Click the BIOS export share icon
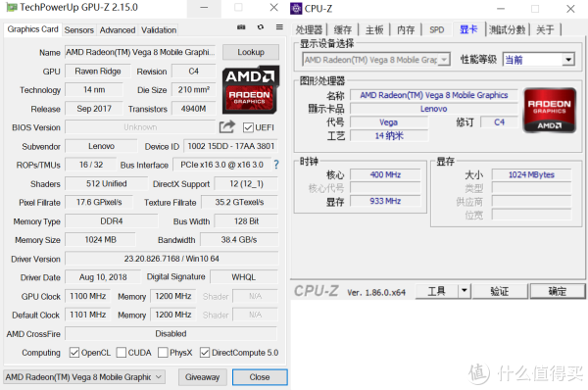The height and width of the screenshot is (390, 588). (x=227, y=126)
